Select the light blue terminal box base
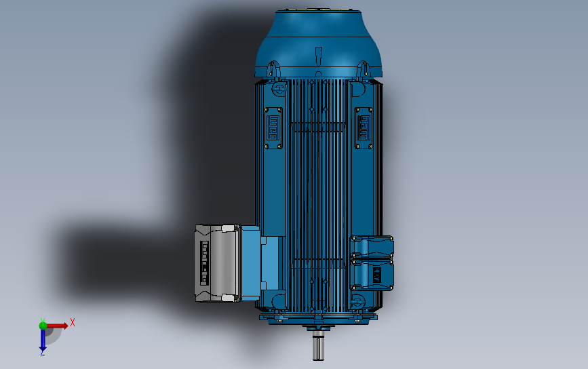 (x=250, y=263)
